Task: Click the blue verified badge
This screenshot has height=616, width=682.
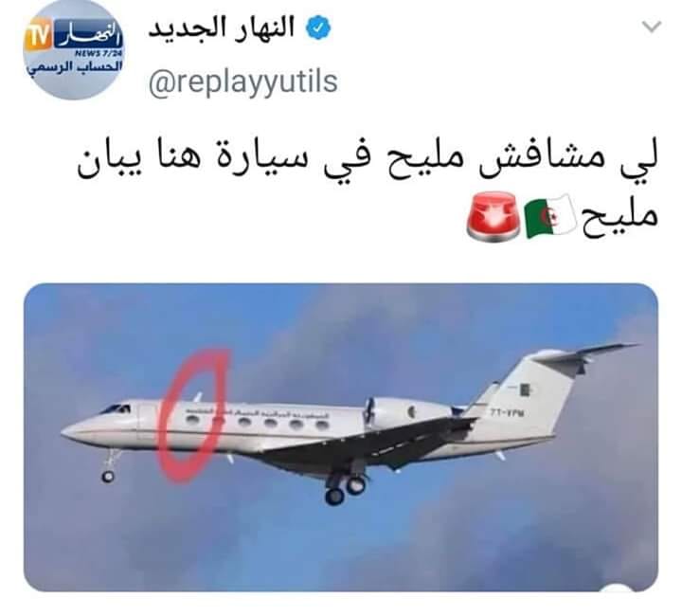Action: (x=318, y=27)
